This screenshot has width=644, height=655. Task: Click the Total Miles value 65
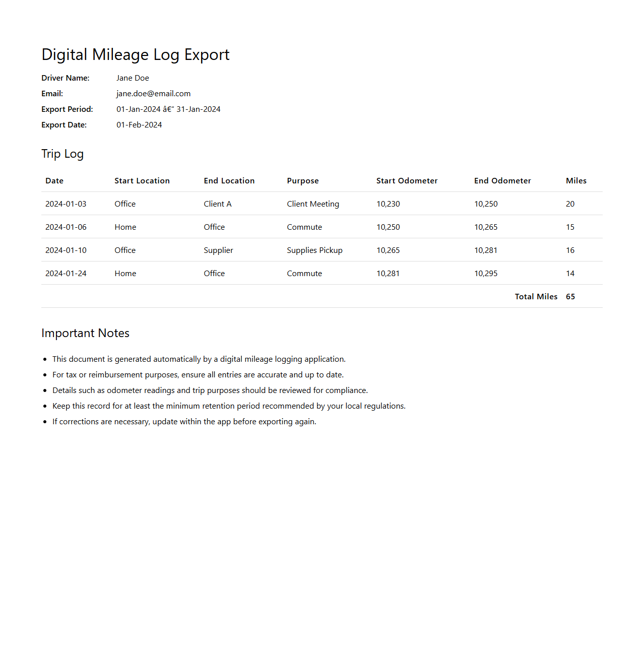coord(570,297)
